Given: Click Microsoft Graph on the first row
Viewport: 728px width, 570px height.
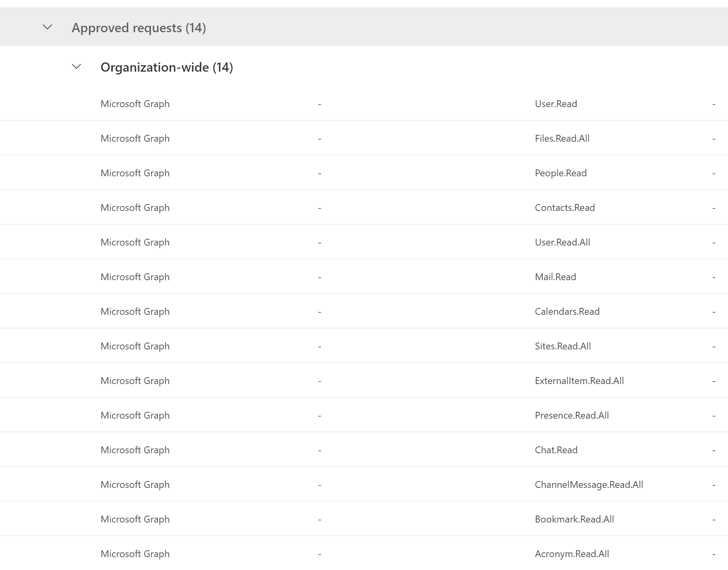Looking at the screenshot, I should 135,103.
